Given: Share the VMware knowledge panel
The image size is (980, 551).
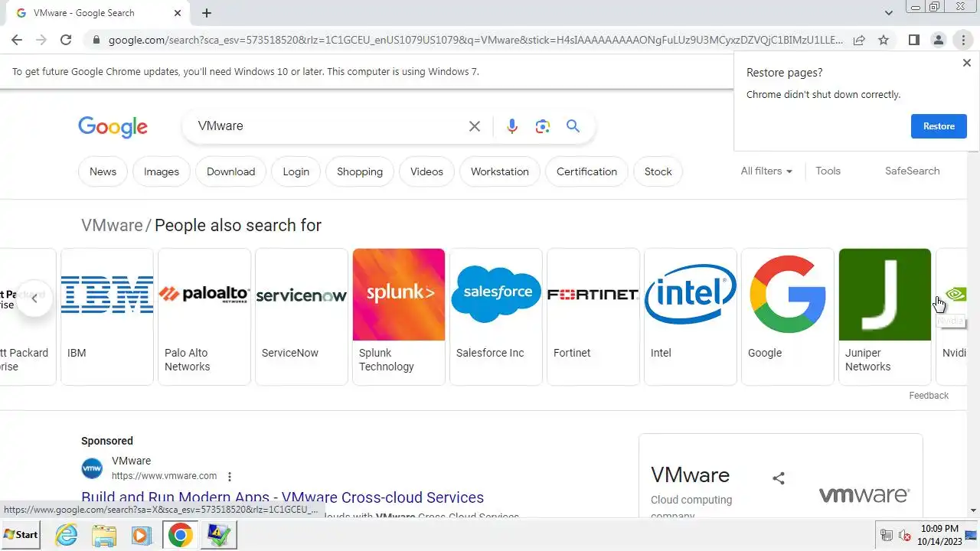Looking at the screenshot, I should click(x=779, y=478).
